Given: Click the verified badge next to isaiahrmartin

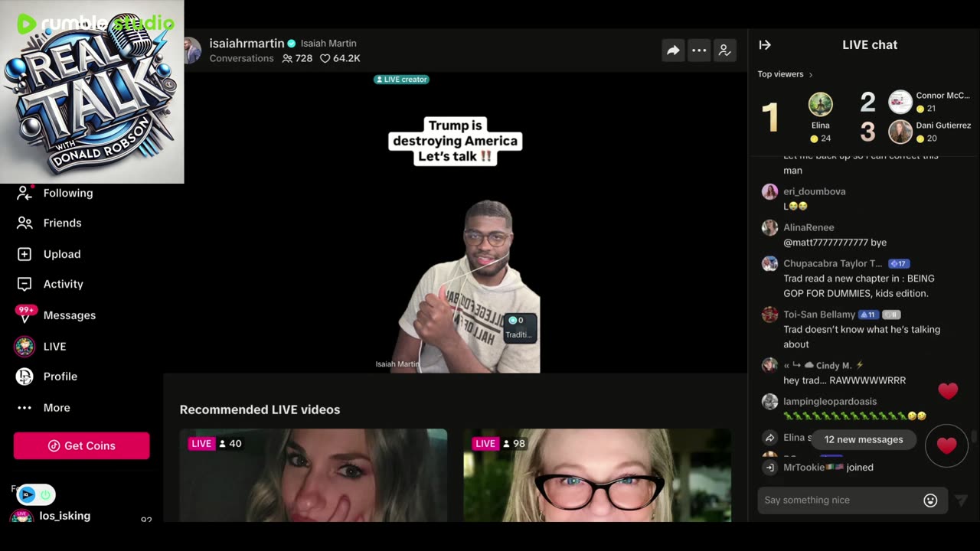Looking at the screenshot, I should (x=291, y=44).
